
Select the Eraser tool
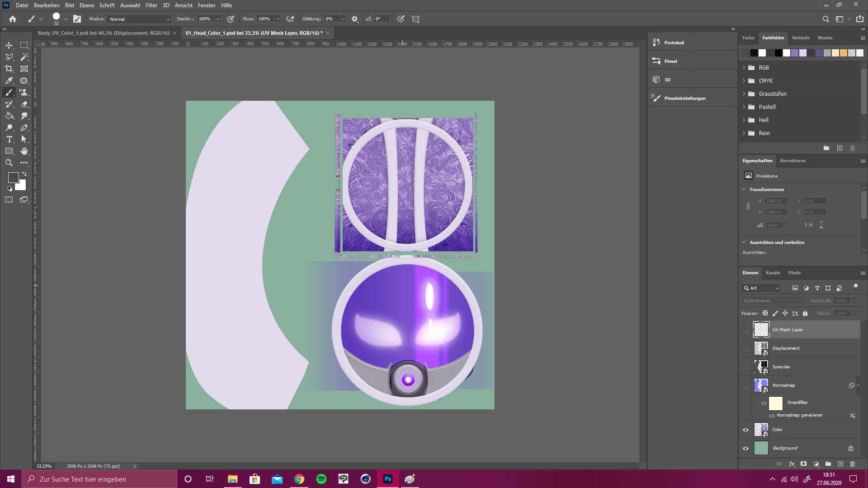point(24,104)
